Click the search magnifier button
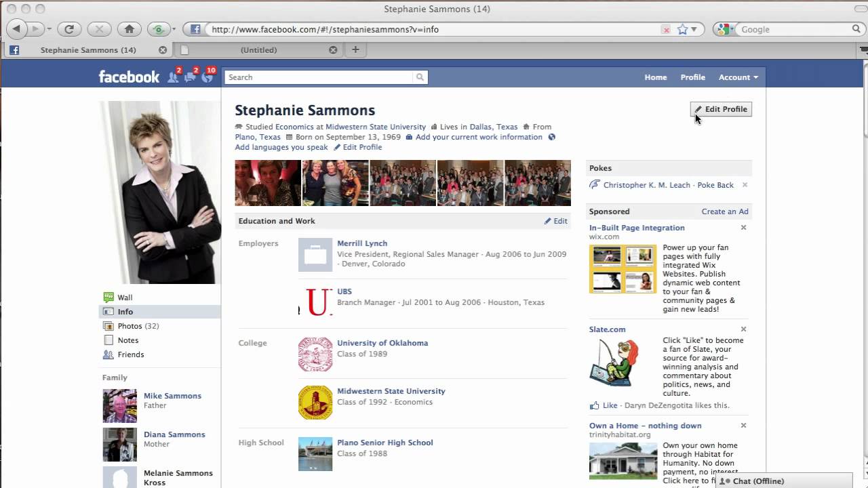 tap(420, 77)
